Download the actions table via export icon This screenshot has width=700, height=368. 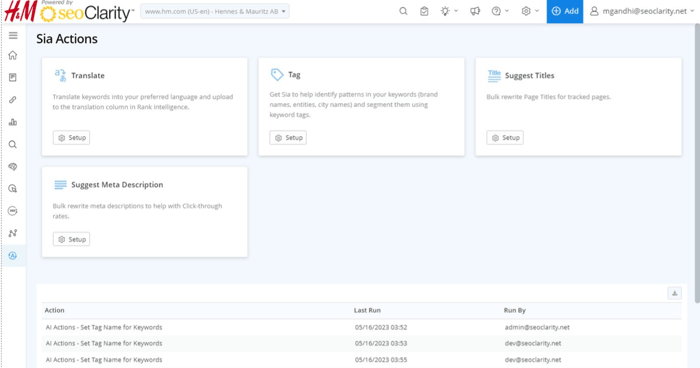tap(675, 293)
